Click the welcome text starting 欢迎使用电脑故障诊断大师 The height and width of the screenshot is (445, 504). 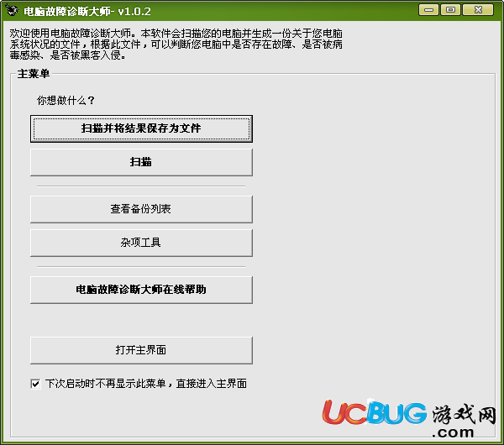176,44
